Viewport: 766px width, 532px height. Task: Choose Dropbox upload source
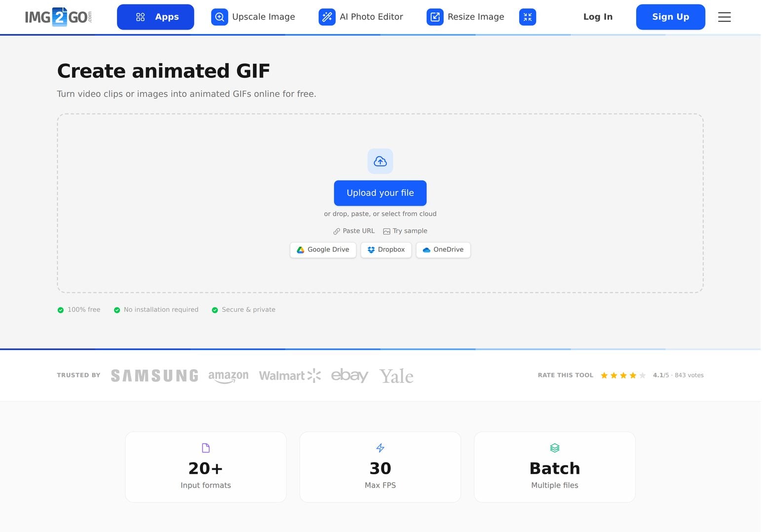click(386, 250)
